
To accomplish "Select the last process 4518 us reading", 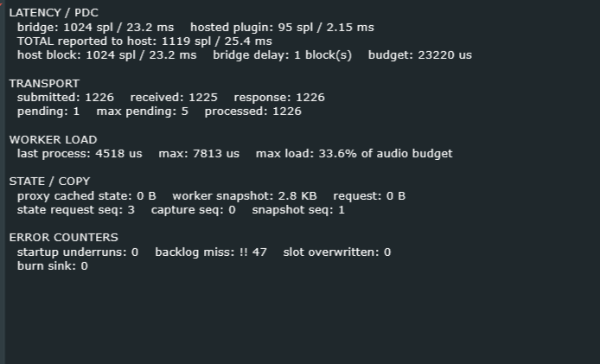I will 80,154.
